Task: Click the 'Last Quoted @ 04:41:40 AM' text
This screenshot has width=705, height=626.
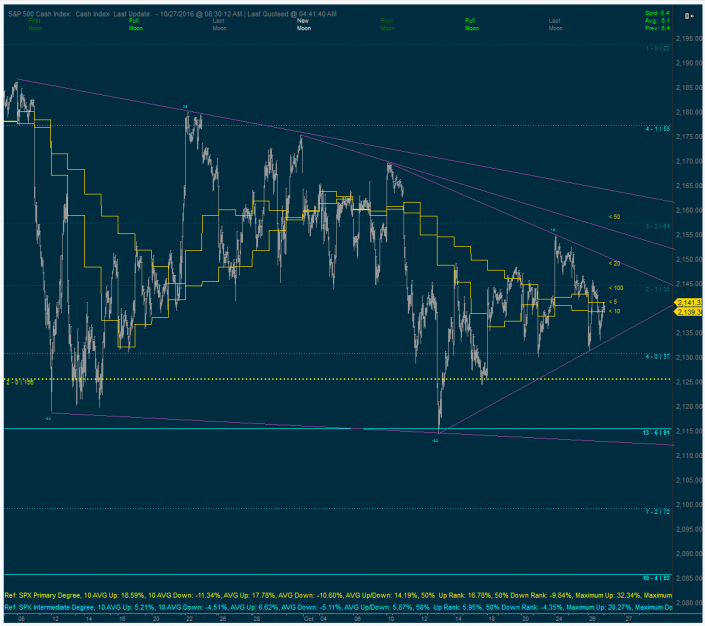Action: point(292,14)
